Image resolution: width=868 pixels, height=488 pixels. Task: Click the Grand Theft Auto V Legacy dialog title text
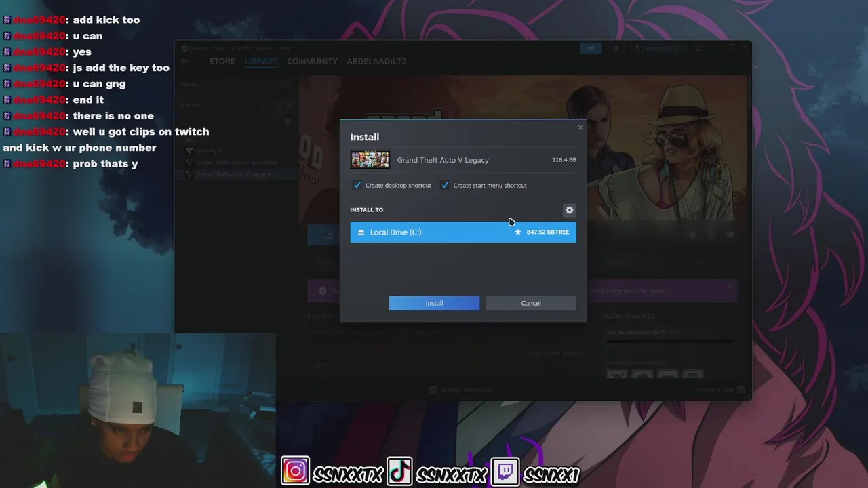[x=443, y=160]
